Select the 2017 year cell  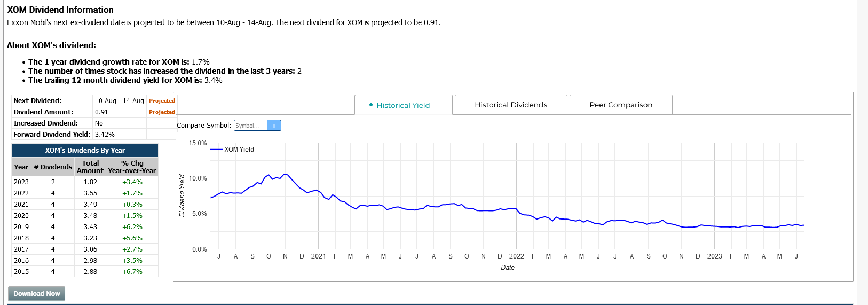tap(21, 249)
